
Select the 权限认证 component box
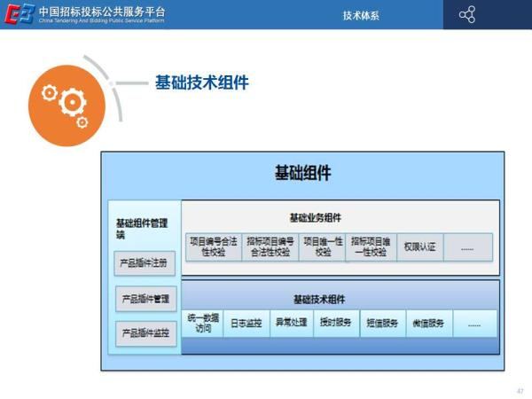coord(419,246)
